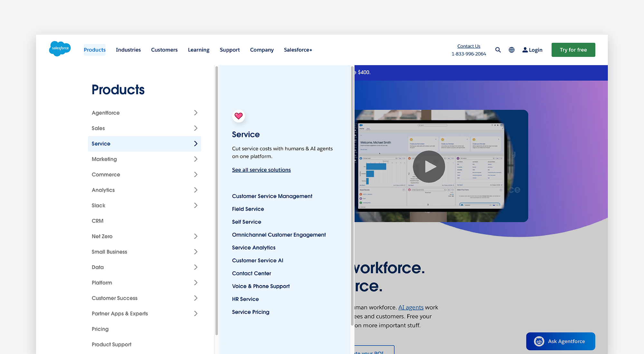The image size is (644, 354).
Task: Click the phone number 1-833-996-2064
Action: pyautogui.click(x=469, y=54)
